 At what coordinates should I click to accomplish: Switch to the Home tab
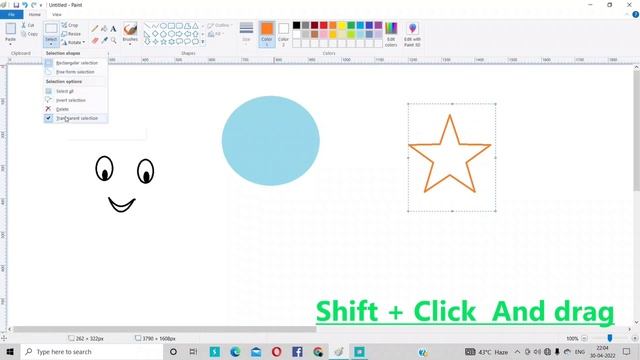pos(35,15)
